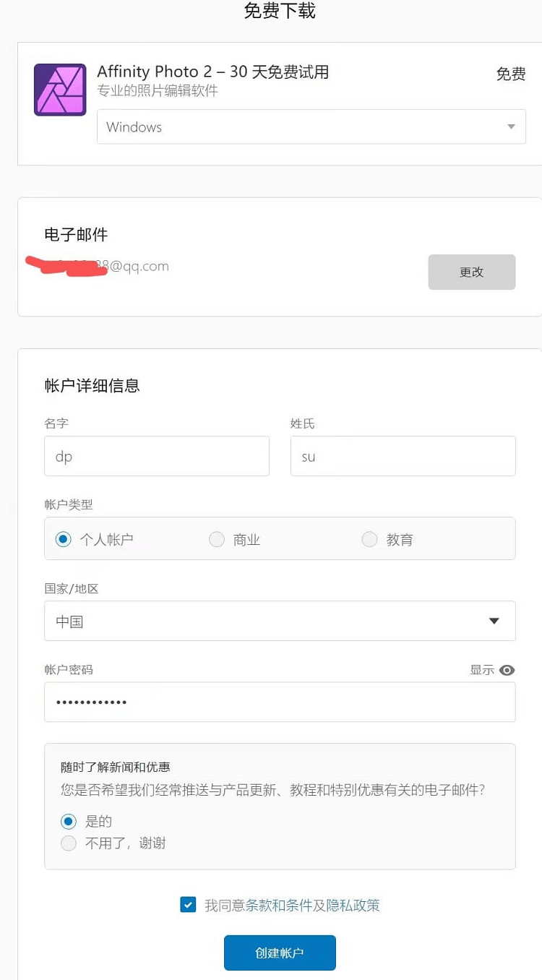542x980 pixels.
Task: Expand the Windows selector arrow
Action: (x=511, y=127)
